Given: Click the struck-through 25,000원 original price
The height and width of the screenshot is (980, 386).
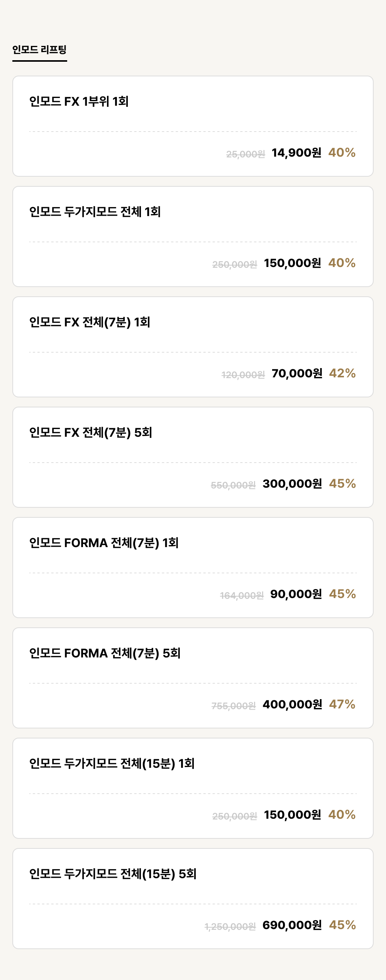Looking at the screenshot, I should [245, 154].
